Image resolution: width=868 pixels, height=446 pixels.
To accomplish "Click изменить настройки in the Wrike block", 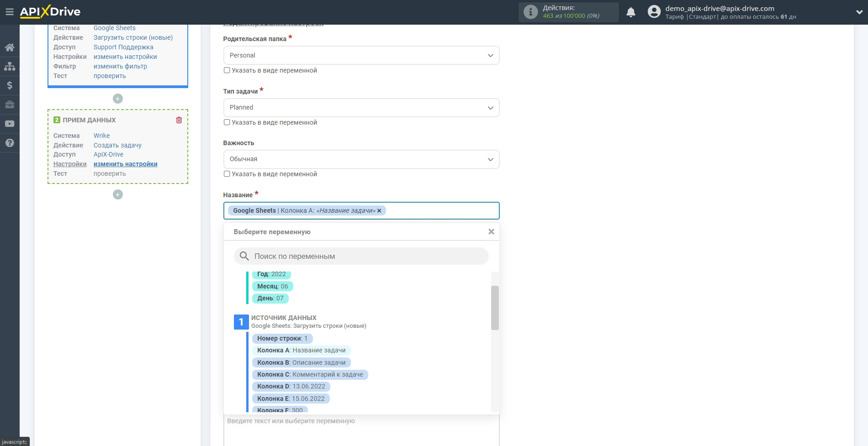I will 126,164.
